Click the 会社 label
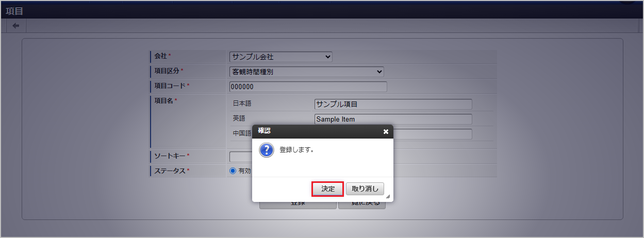 pos(161,56)
